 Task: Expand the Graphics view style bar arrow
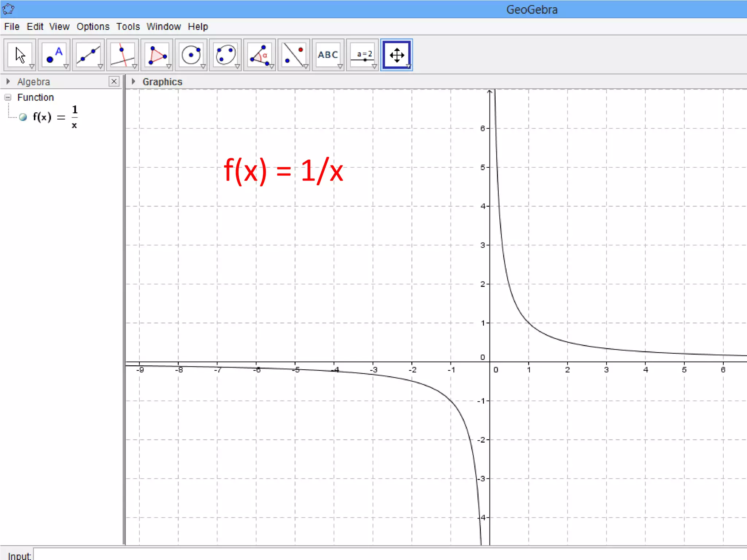133,81
